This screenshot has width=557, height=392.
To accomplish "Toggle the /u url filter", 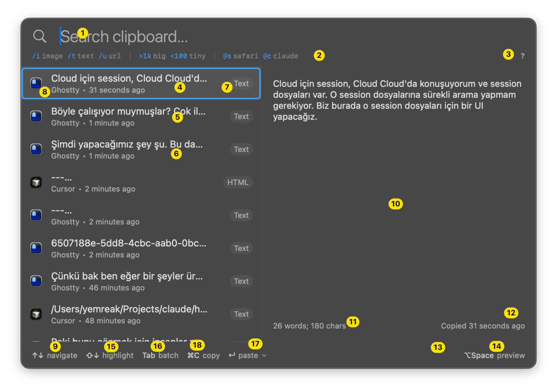I will (x=110, y=56).
